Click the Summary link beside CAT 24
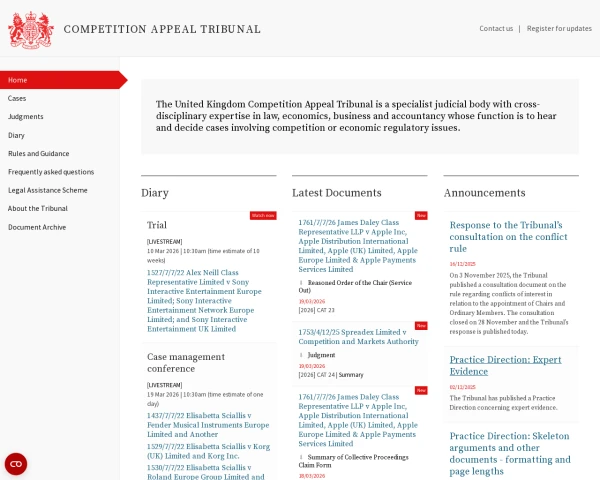Viewport: 600px width, 480px height. click(351, 375)
